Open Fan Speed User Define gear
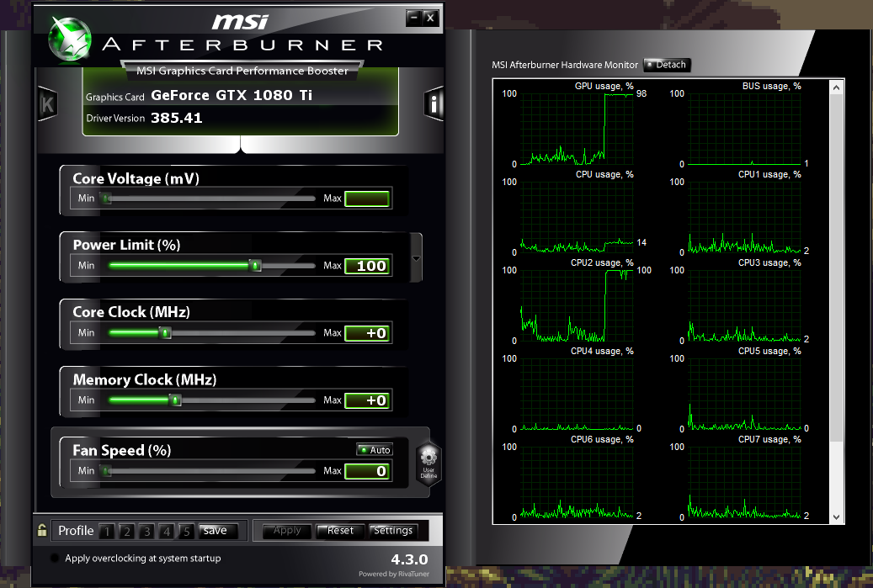This screenshot has width=873, height=588. 429,464
